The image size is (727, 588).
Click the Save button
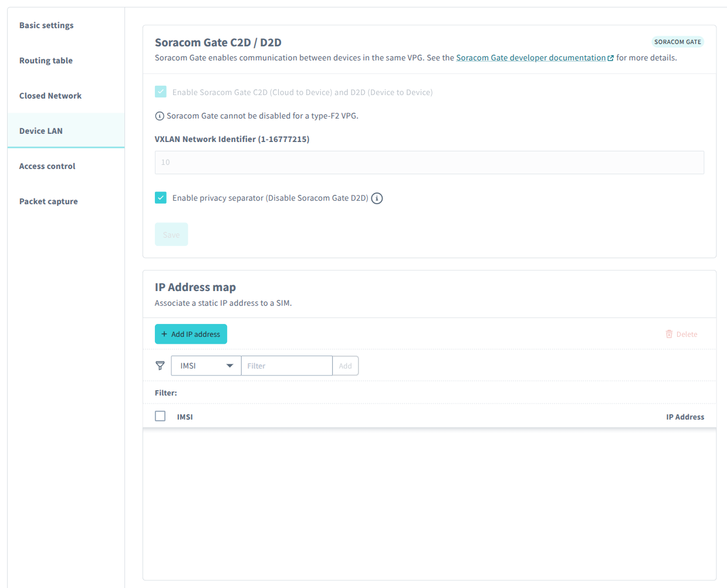tap(171, 234)
